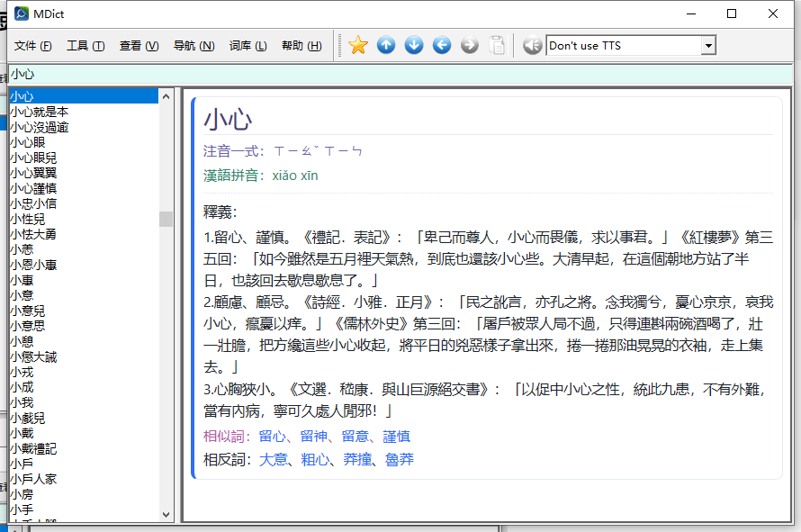Select 小心翼翼 in the word list
801x532 pixels.
pyautogui.click(x=33, y=173)
